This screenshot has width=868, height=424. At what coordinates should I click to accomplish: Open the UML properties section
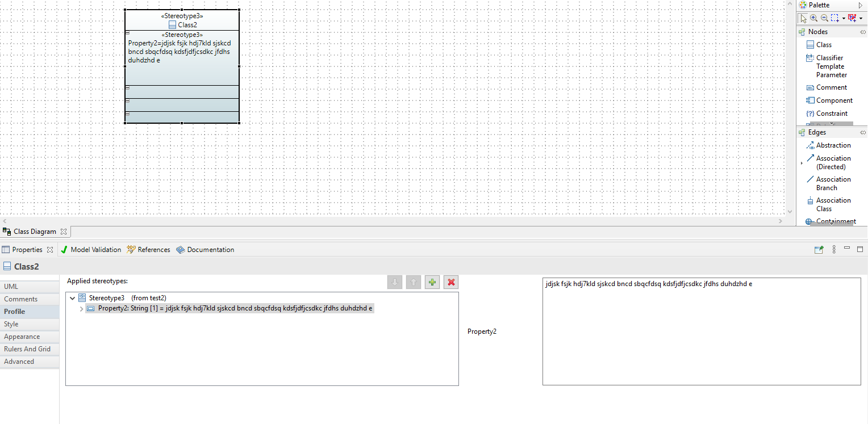pos(29,287)
